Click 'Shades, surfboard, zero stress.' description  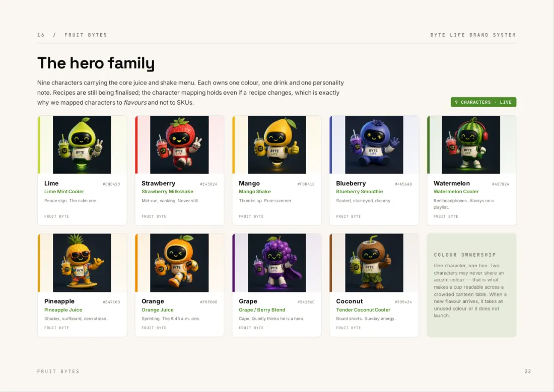click(x=76, y=319)
